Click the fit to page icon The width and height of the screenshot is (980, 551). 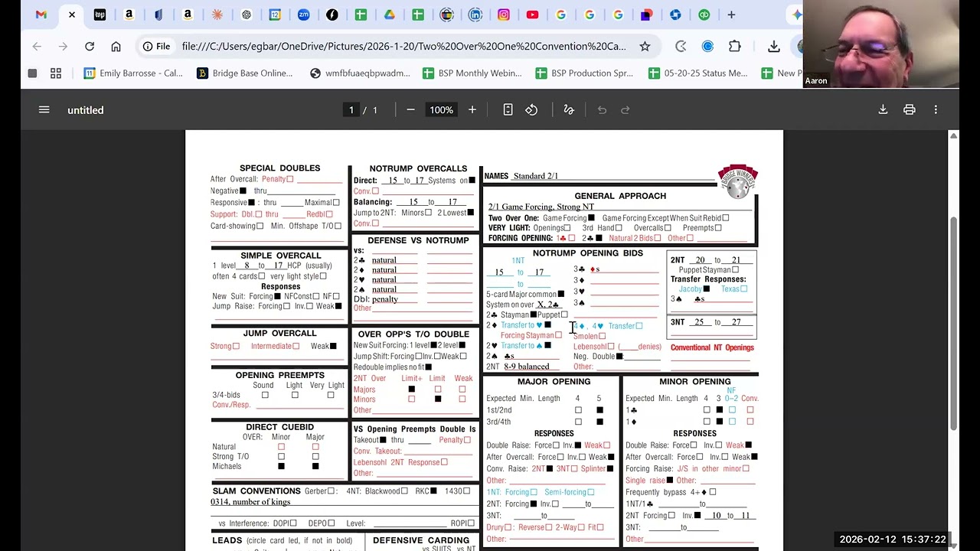point(508,110)
